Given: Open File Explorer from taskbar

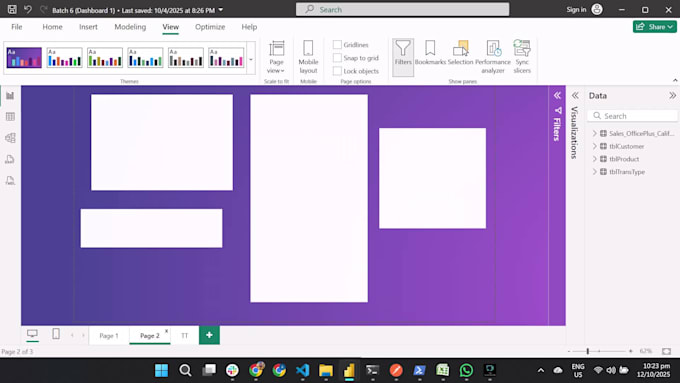Looking at the screenshot, I should click(x=326, y=370).
